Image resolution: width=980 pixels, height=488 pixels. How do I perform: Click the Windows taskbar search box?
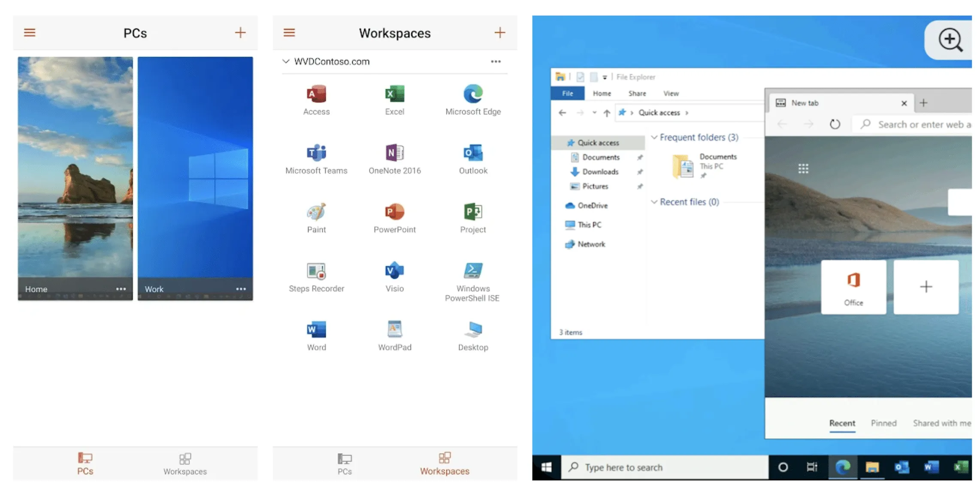coord(664,467)
